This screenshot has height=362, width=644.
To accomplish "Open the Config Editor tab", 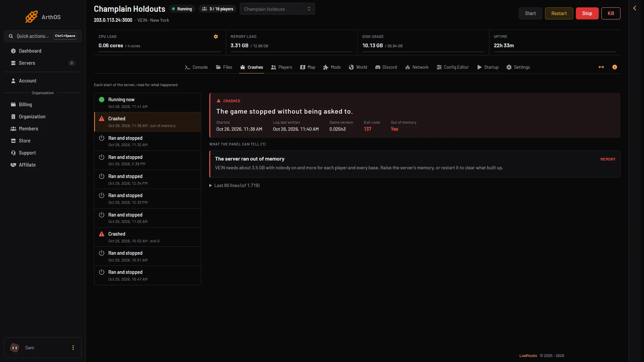I will point(452,67).
